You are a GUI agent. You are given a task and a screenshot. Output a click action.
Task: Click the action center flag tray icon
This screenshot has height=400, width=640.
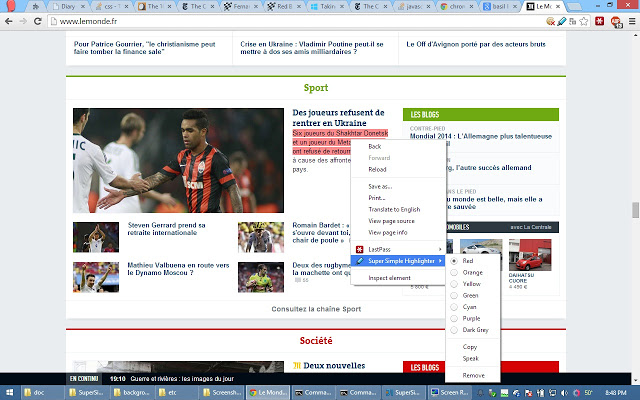point(529,393)
